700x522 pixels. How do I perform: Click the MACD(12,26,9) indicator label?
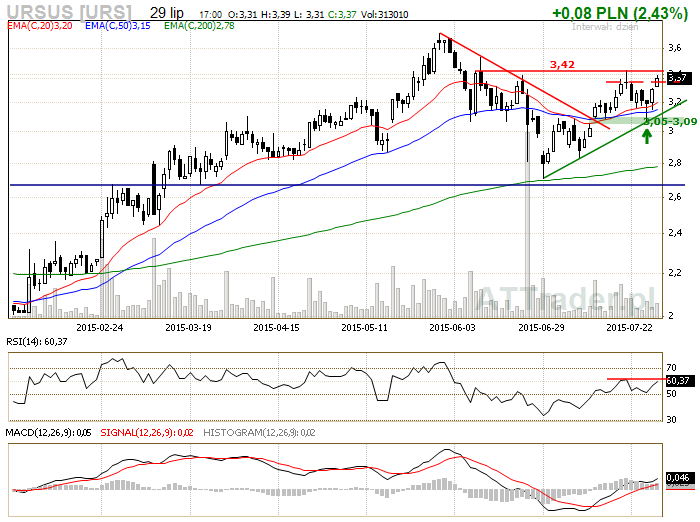coord(49,433)
